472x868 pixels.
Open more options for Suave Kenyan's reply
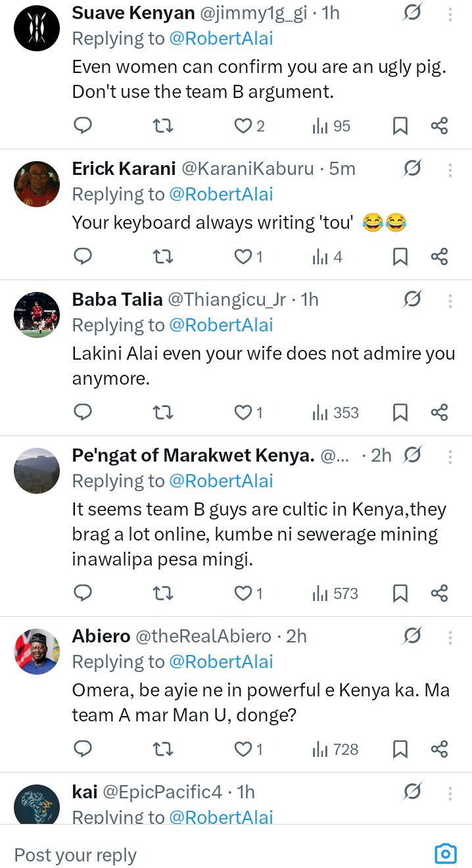coord(450,14)
